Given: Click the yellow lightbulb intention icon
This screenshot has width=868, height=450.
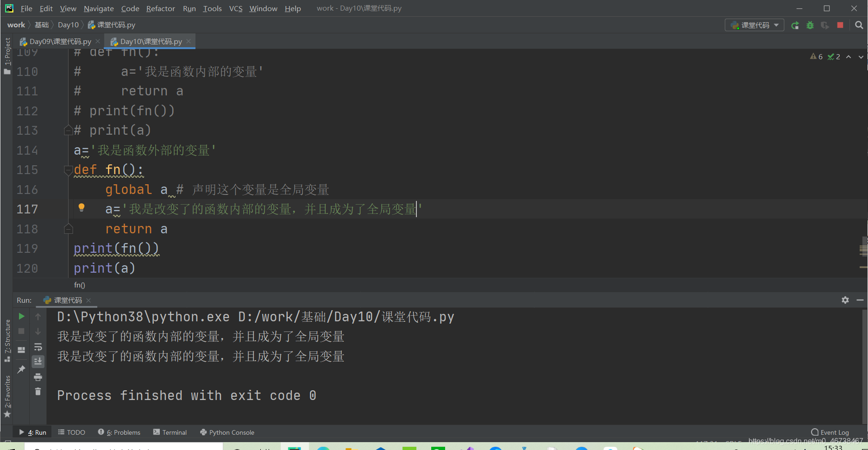Looking at the screenshot, I should (x=82, y=208).
